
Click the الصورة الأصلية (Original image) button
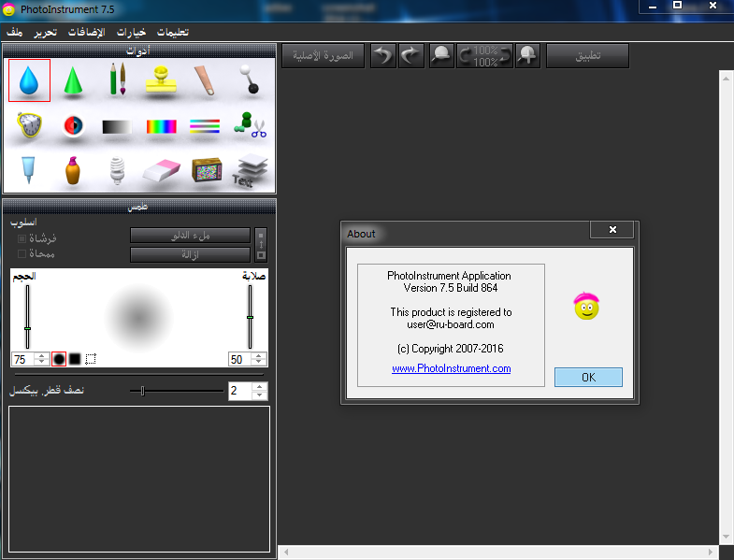click(x=323, y=56)
